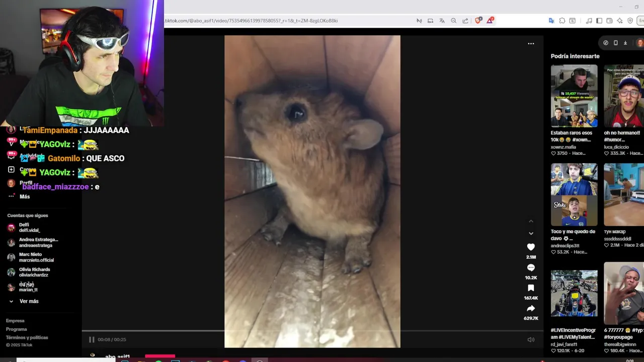
Task: Open the messages inbox icon with 99+ badge
Action: point(11,143)
